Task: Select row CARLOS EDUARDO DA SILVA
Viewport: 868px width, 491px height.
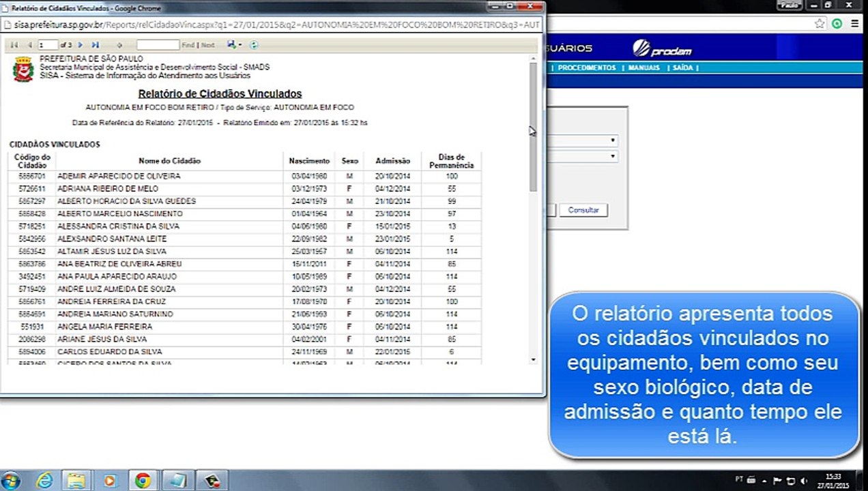Action: click(245, 352)
